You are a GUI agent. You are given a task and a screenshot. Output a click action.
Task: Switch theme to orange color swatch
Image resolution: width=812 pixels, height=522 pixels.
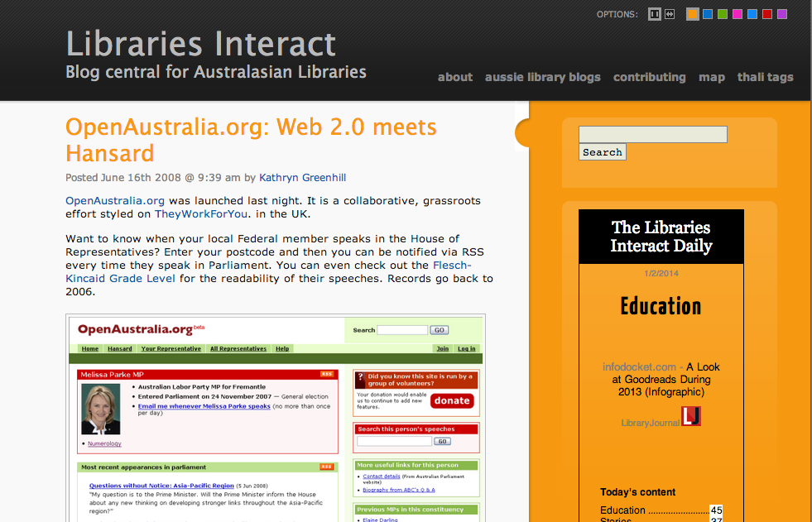(692, 15)
